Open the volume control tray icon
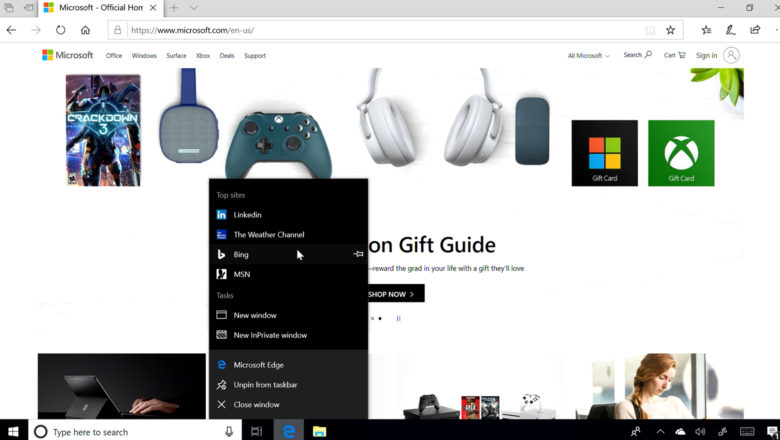The height and width of the screenshot is (440, 780). [700, 432]
